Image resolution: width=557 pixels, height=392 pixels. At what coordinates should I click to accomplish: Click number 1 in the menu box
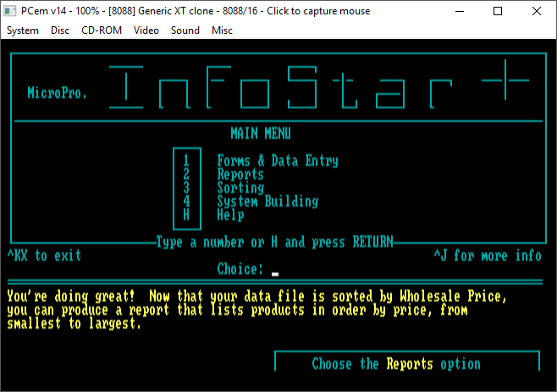(186, 161)
